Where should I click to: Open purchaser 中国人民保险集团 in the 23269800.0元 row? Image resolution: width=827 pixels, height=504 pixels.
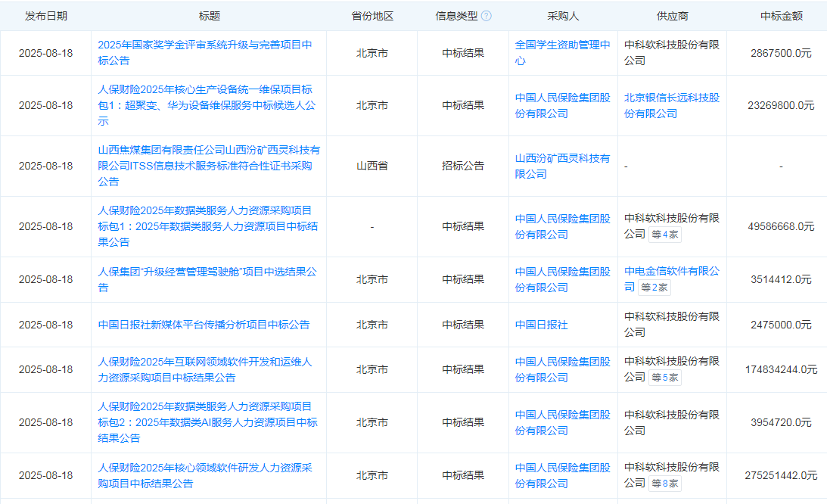(563, 105)
